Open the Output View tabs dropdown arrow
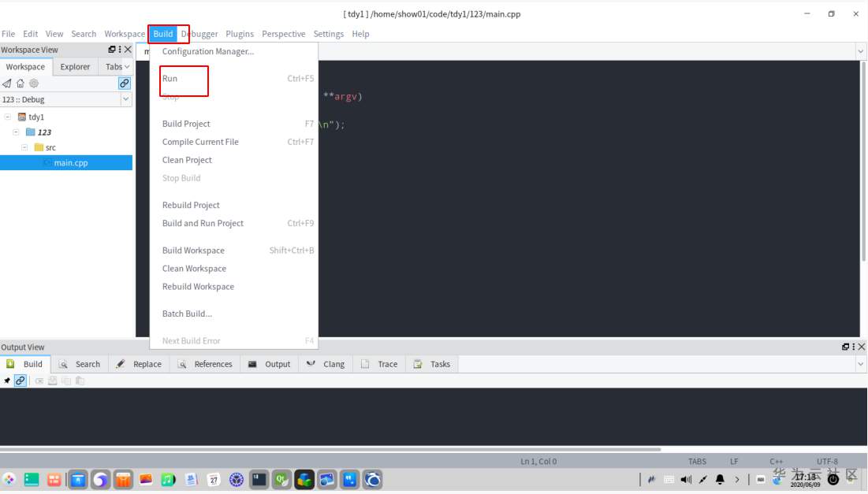This screenshot has width=868, height=494. 860,364
